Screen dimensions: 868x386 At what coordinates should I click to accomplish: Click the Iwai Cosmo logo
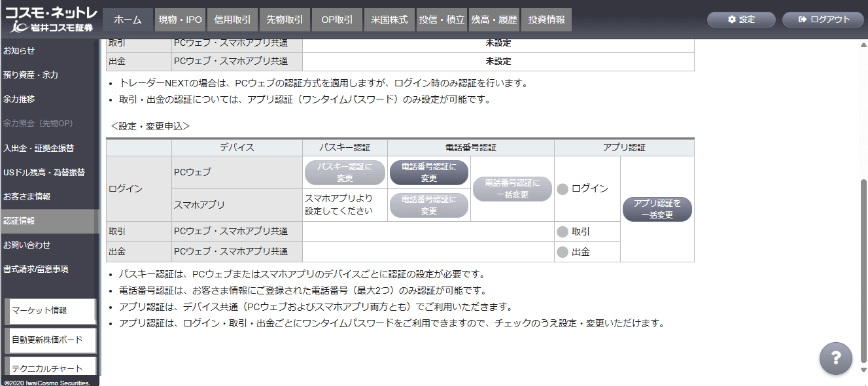50,20
